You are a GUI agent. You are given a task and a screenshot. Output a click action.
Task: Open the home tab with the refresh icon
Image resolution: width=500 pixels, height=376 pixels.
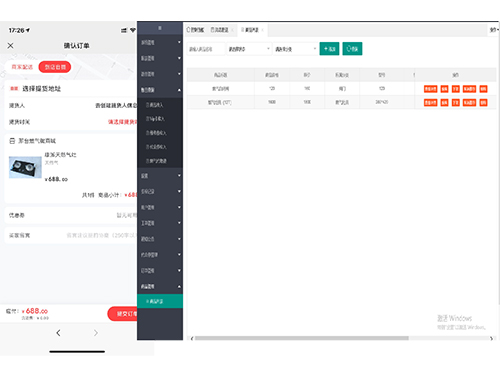195,30
